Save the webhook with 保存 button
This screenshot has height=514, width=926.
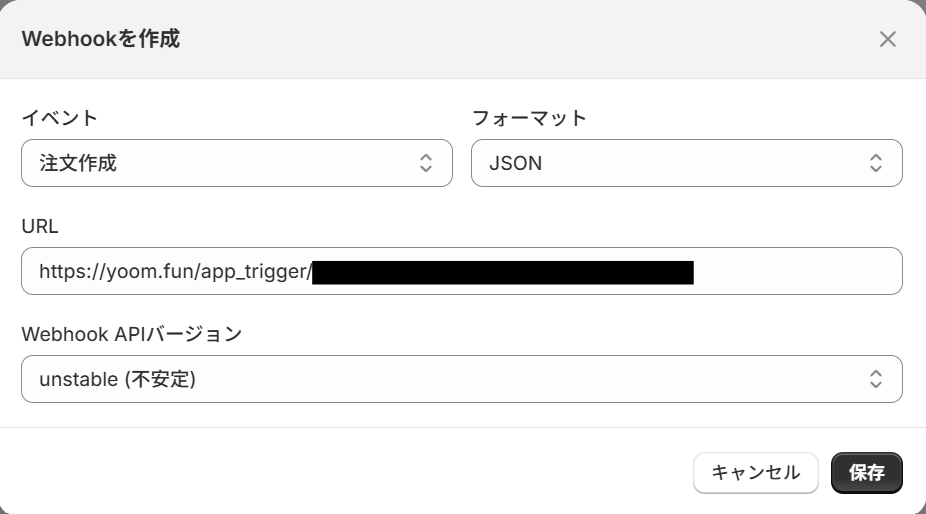coord(866,473)
